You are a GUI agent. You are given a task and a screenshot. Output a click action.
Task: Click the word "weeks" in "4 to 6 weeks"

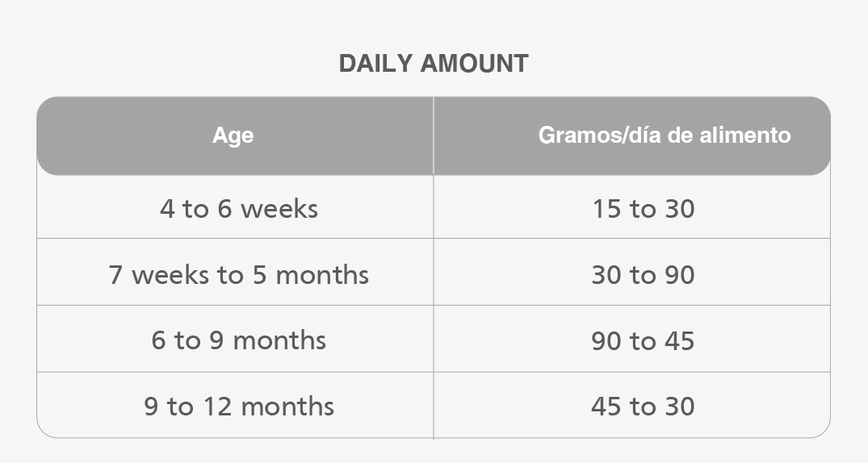pyautogui.click(x=279, y=209)
